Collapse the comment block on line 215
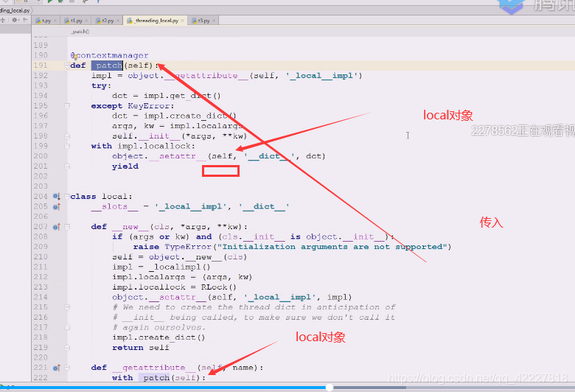The width and height of the screenshot is (575, 392). 67,307
